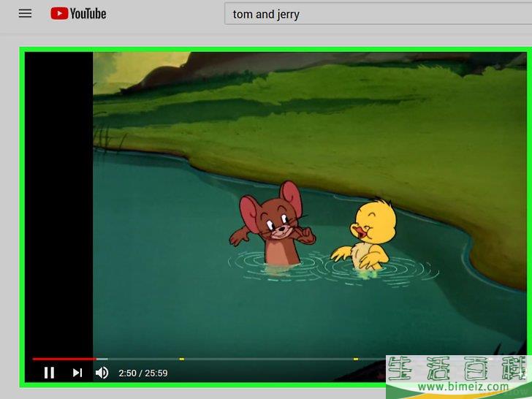Focus the search box containing 'tom and jerry'

coord(378,14)
